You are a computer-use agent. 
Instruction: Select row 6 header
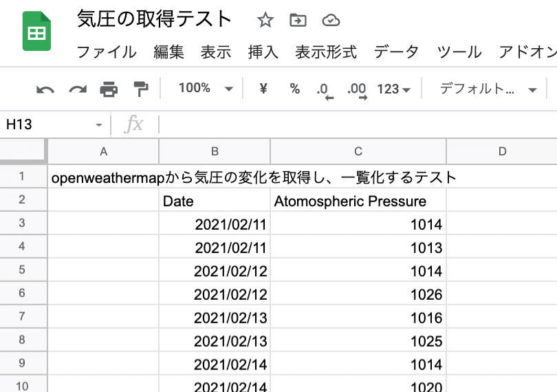(22, 293)
